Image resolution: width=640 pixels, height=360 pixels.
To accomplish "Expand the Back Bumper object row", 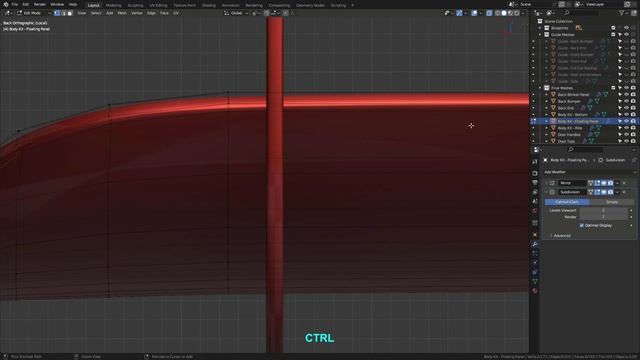I will [x=547, y=101].
